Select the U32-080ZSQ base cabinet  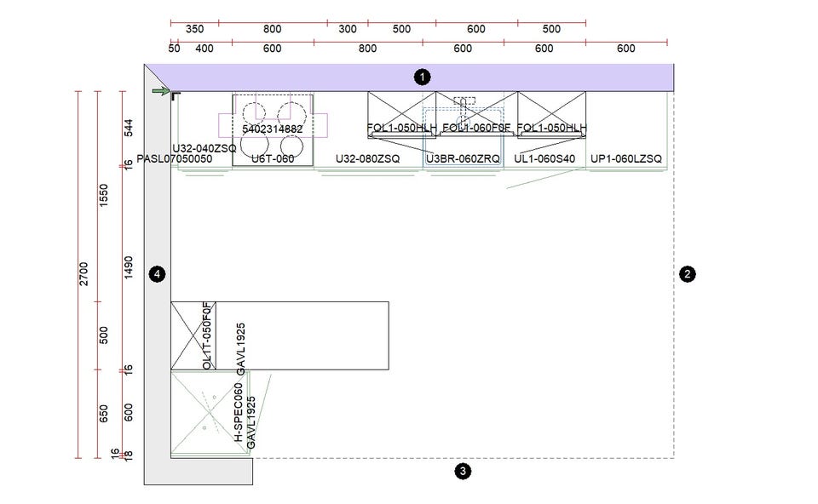click(368, 130)
